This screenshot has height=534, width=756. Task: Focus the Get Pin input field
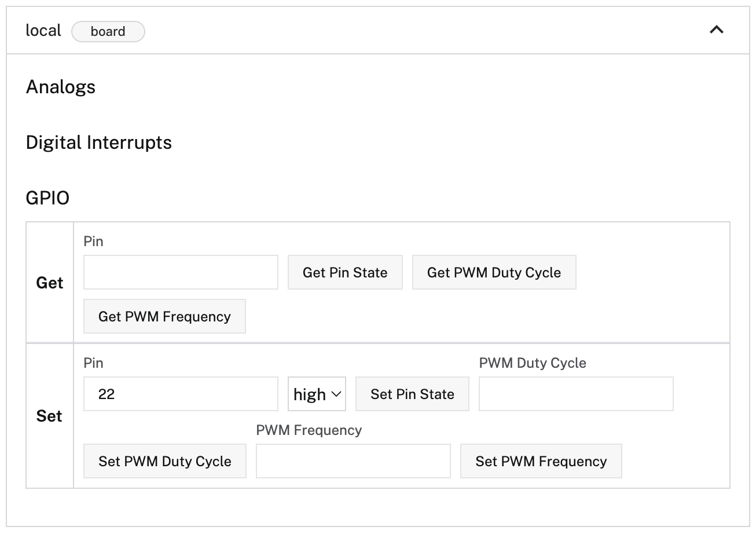click(x=181, y=273)
